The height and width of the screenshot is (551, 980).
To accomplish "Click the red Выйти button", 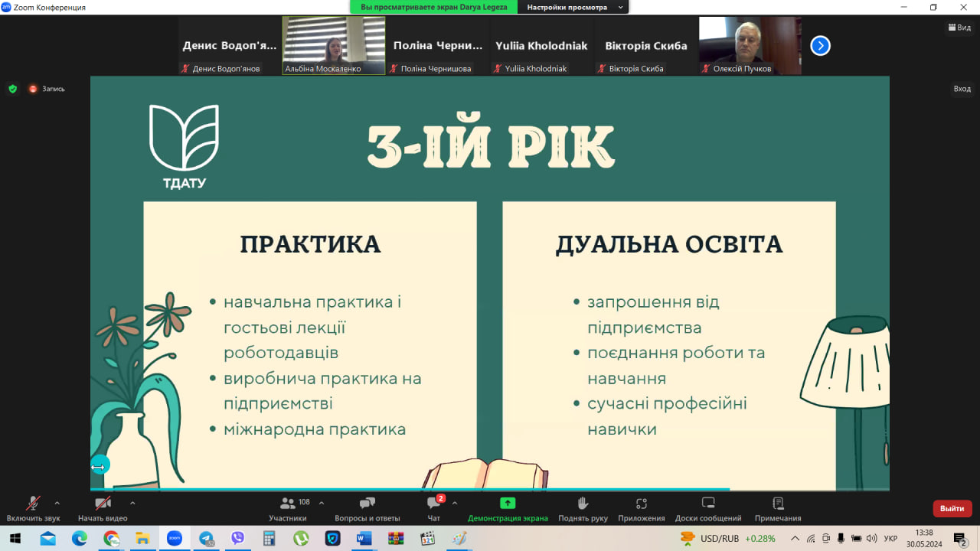I will pyautogui.click(x=952, y=508).
